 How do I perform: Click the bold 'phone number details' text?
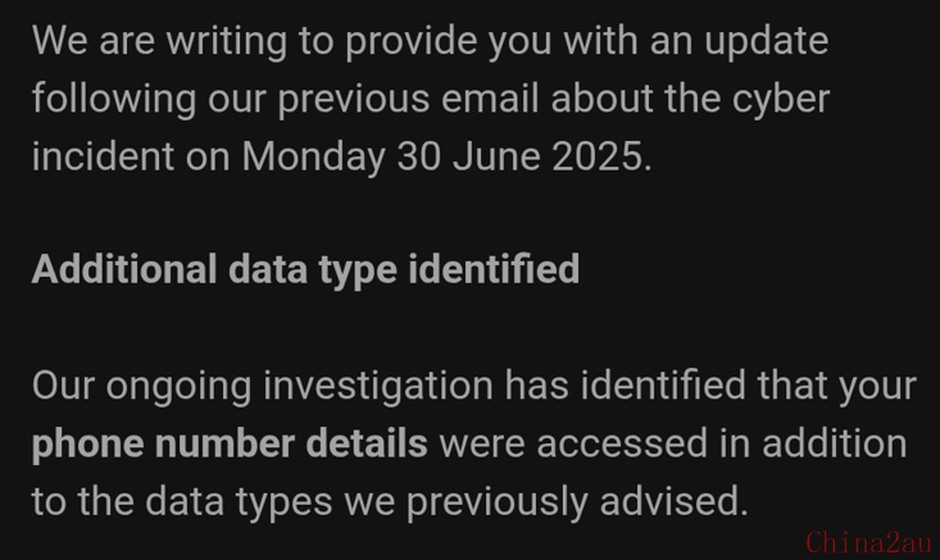(x=230, y=444)
